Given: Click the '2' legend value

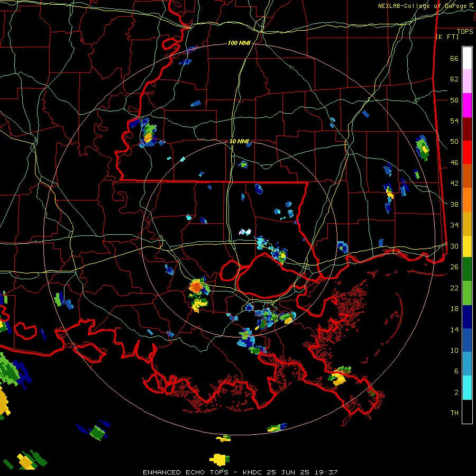Looking at the screenshot, I should (456, 392).
